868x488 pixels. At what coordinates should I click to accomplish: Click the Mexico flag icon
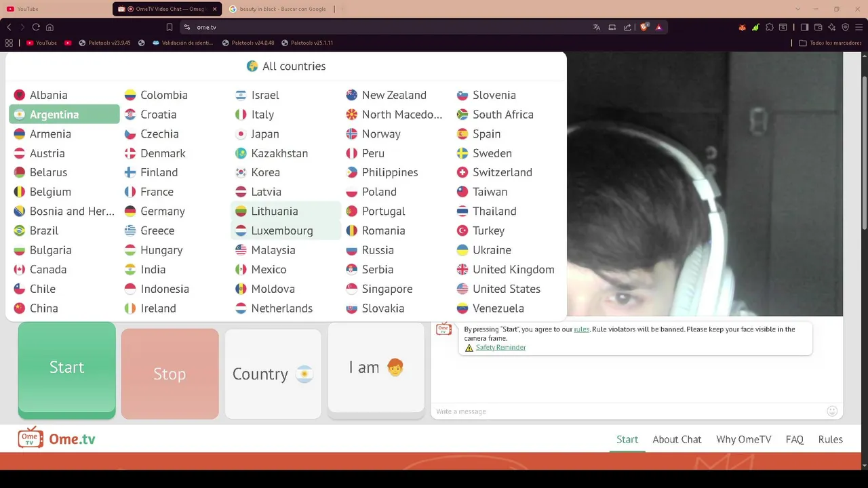click(241, 270)
